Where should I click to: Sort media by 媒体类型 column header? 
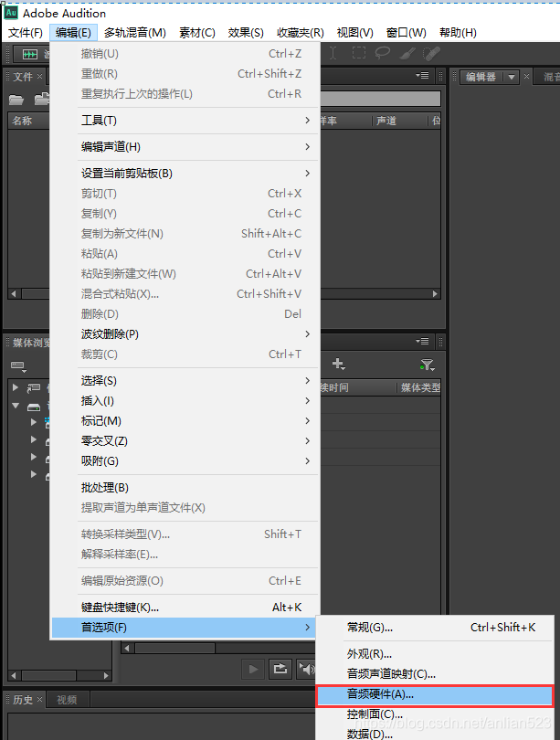click(418, 387)
